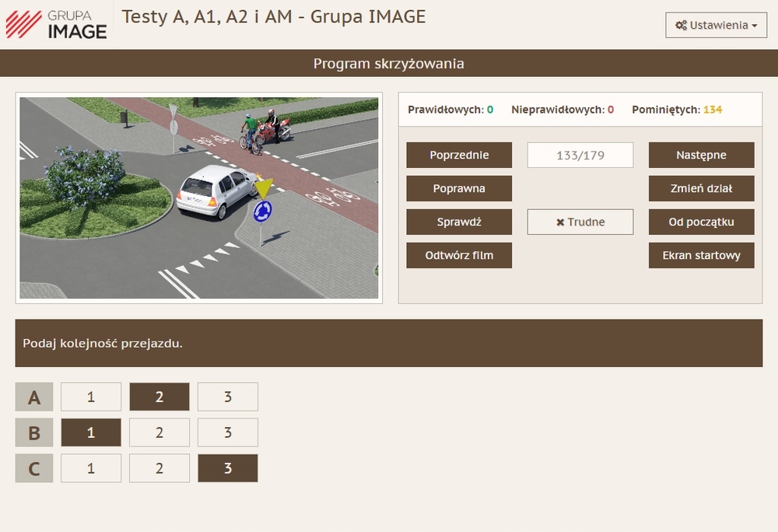778x532 pixels.
Task: Click row label B
Action: click(x=34, y=432)
